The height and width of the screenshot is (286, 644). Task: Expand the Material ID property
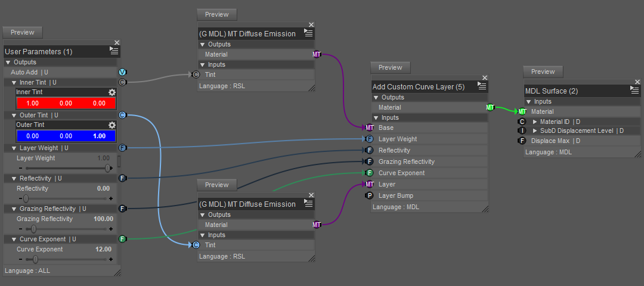tap(535, 122)
